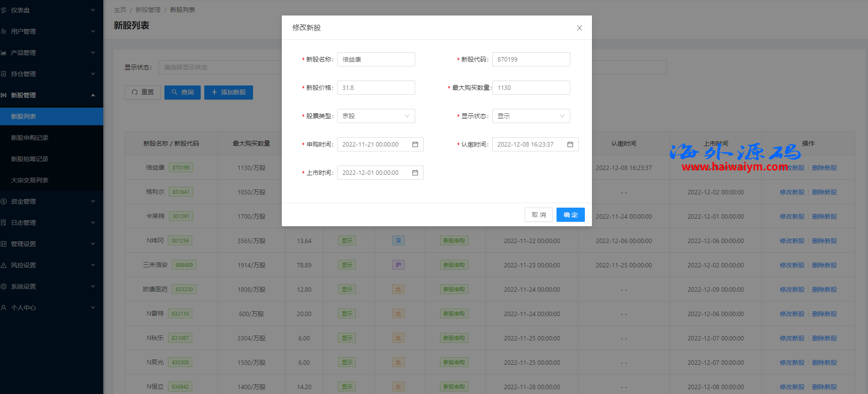Open 新股申购记录 menu item
Screen dimensions: 868x394
click(30, 138)
